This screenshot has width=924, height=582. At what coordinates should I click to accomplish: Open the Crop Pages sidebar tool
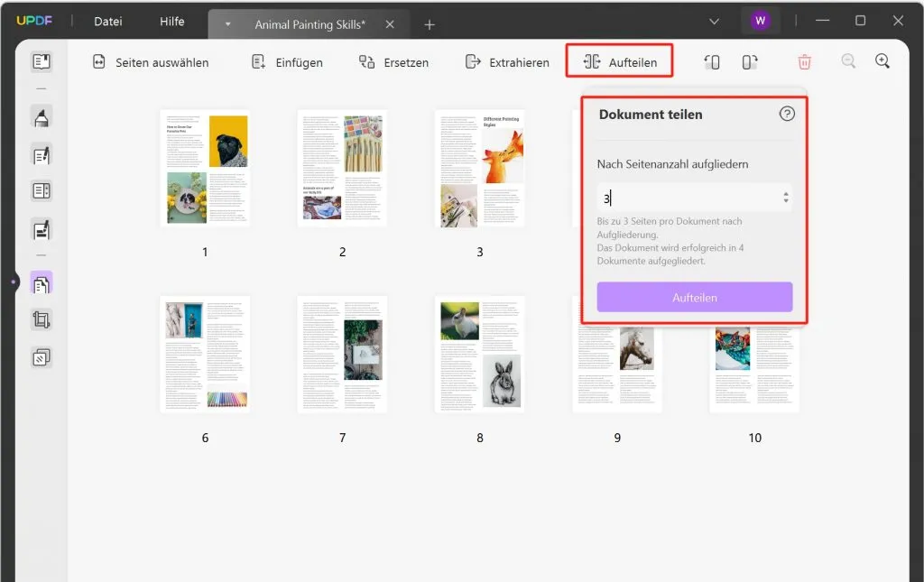click(42, 319)
